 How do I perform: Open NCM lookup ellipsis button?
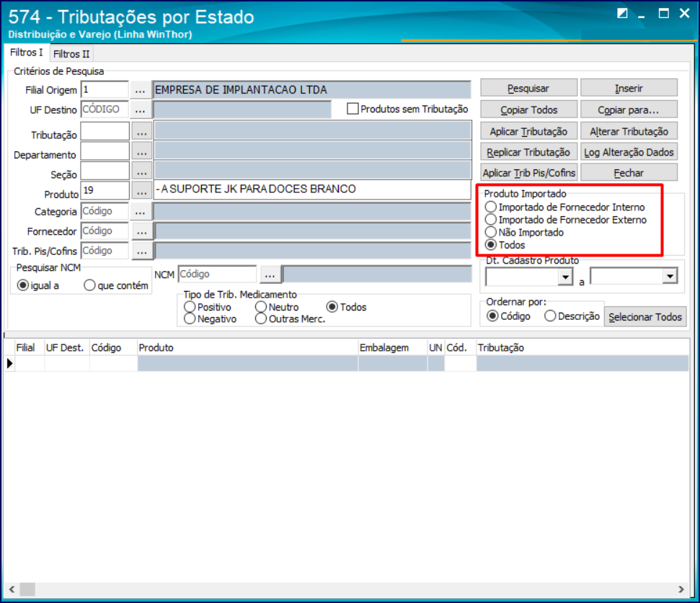click(270, 274)
